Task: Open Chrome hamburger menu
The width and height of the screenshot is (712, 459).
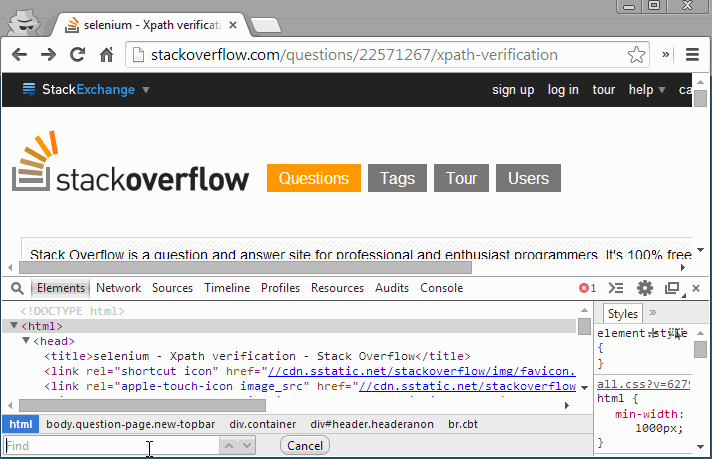Action: pyautogui.click(x=692, y=55)
